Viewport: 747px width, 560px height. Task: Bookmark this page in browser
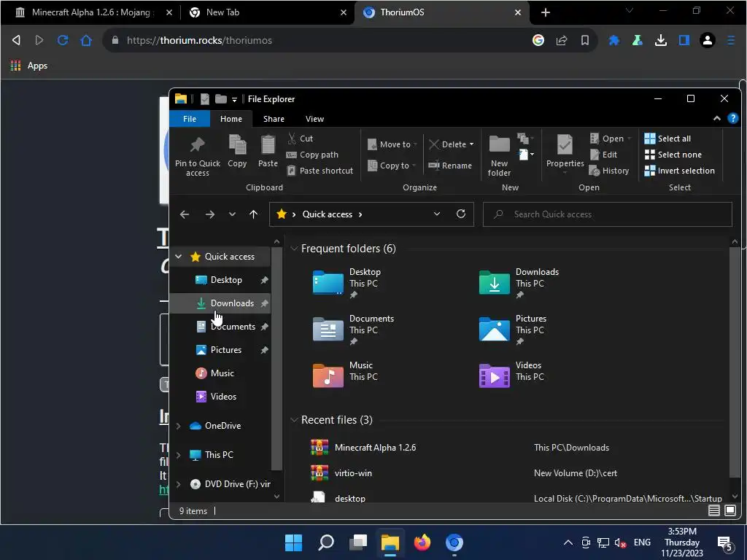(x=584, y=41)
